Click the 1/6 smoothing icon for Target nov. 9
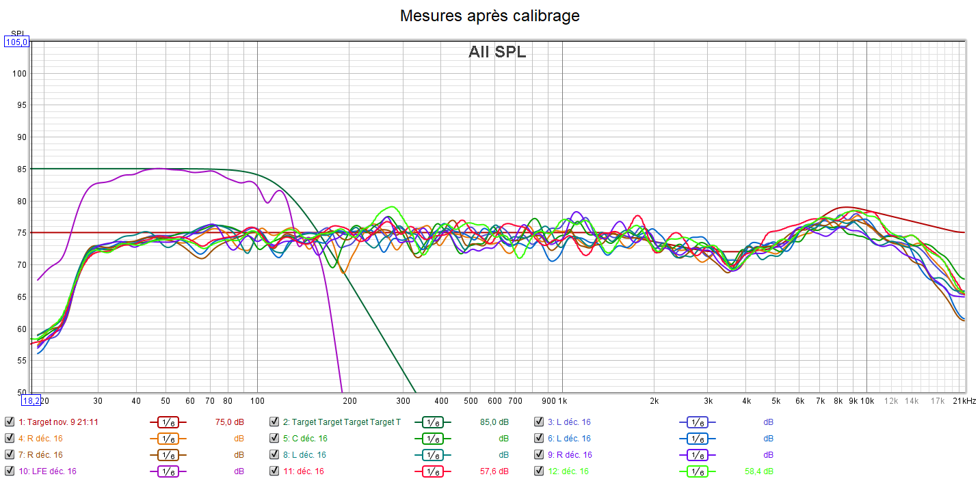This screenshot has width=980, height=481. (x=168, y=422)
